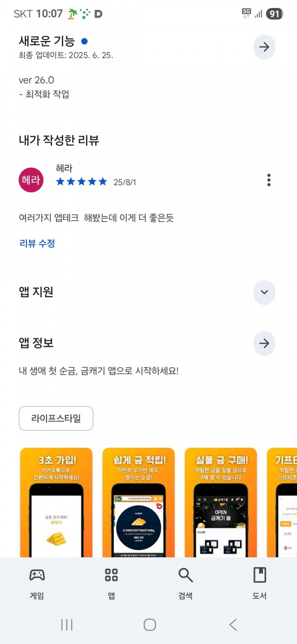297x644 pixels.
Task: Tap the 헤라 profile avatar
Action: [31, 179]
